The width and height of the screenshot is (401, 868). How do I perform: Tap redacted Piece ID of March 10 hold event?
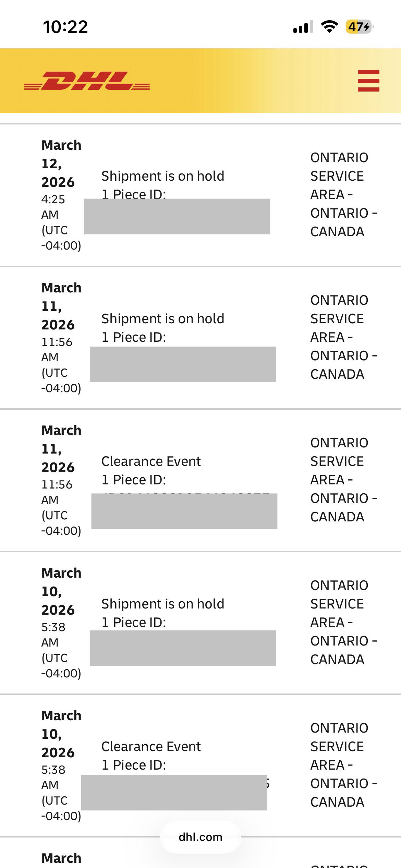point(183,648)
